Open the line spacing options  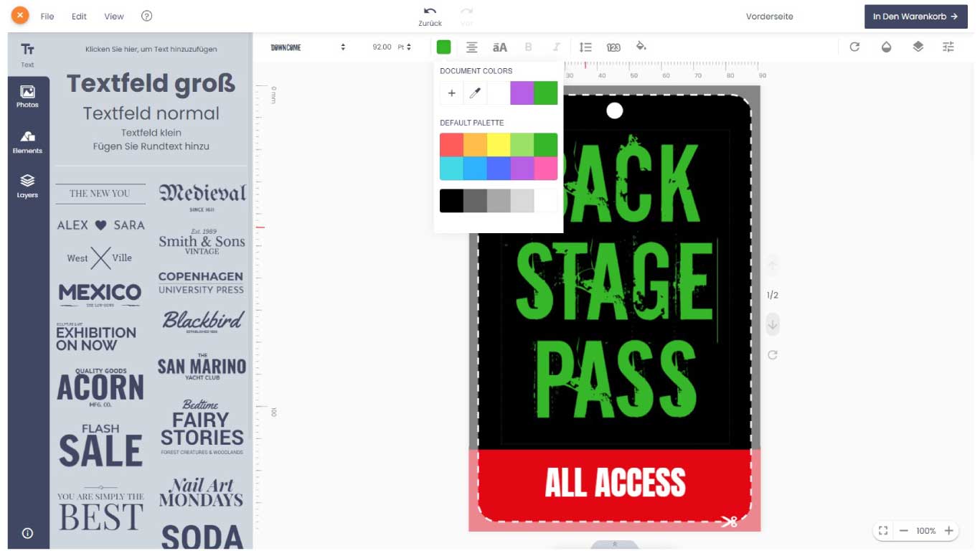click(585, 47)
